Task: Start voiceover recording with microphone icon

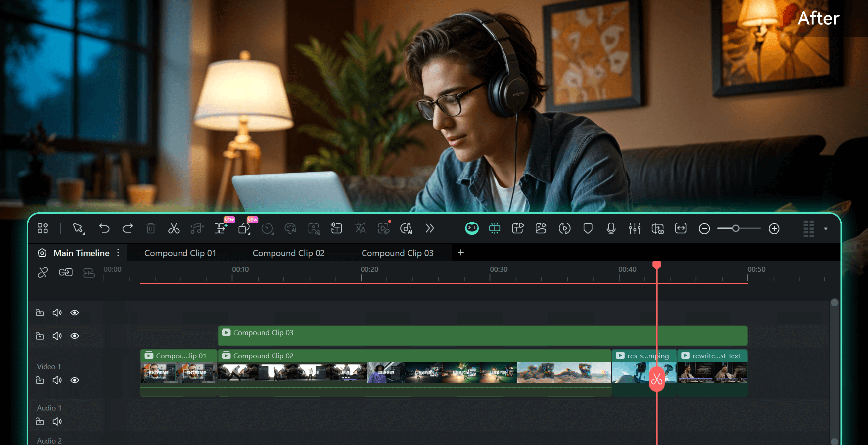Action: 611,228
